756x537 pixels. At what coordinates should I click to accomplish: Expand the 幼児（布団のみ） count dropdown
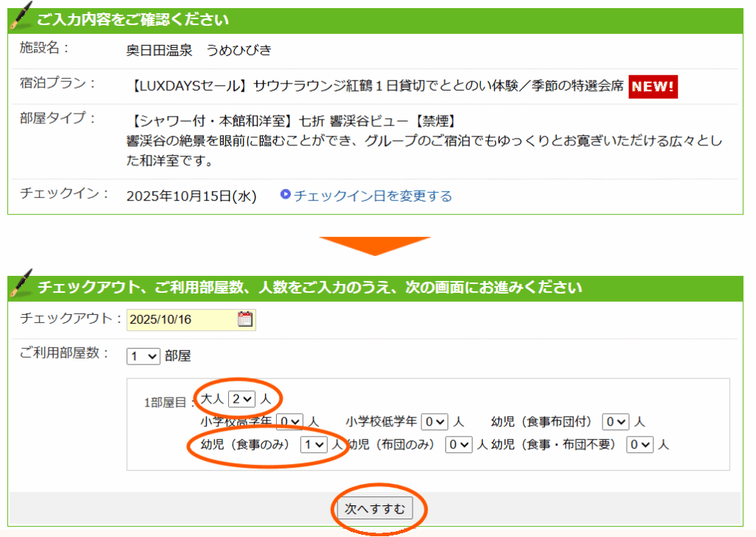459,445
